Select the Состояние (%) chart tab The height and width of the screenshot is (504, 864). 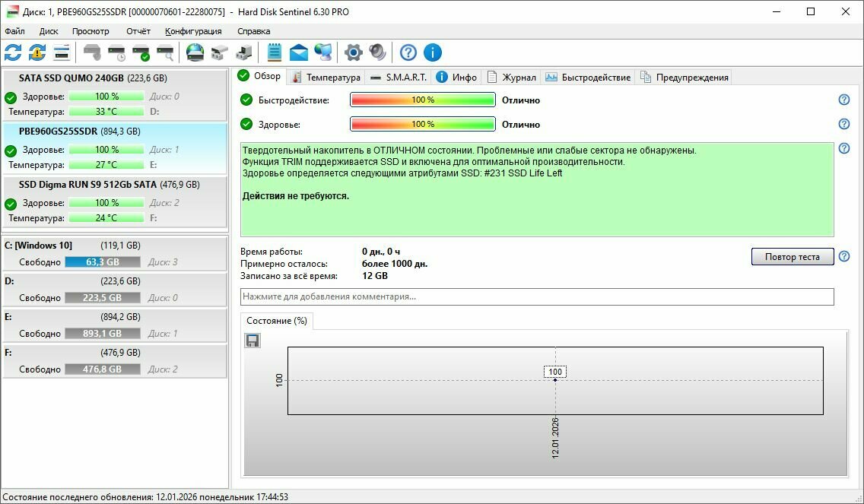(277, 321)
